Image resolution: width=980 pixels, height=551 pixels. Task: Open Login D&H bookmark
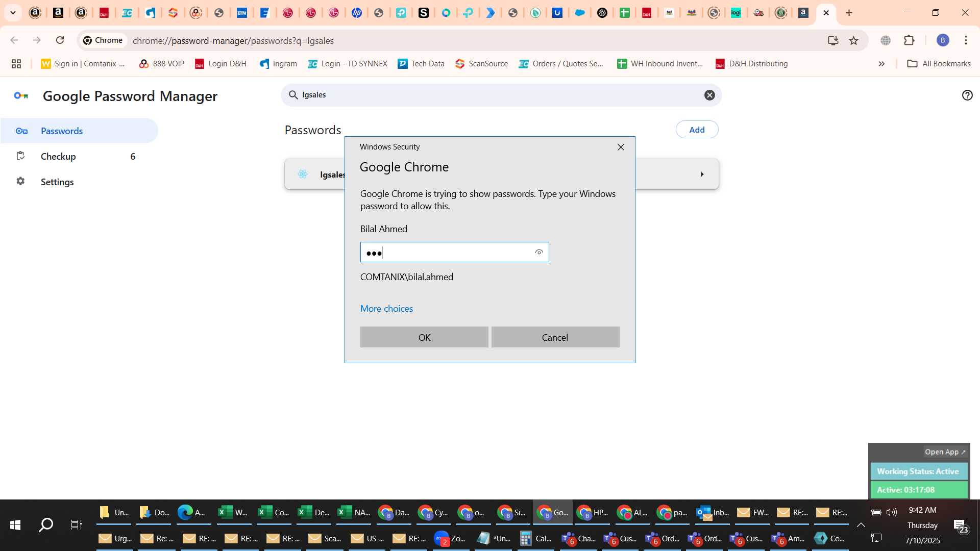(220, 64)
